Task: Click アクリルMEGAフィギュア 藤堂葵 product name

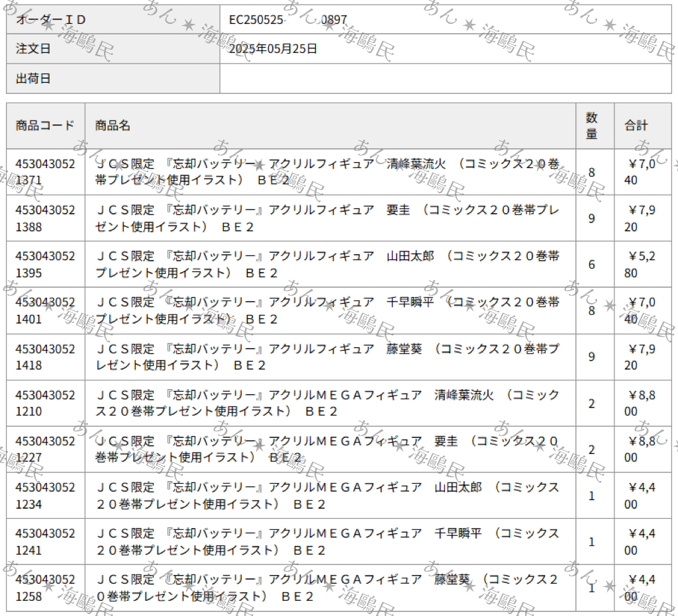Action: pos(327,588)
